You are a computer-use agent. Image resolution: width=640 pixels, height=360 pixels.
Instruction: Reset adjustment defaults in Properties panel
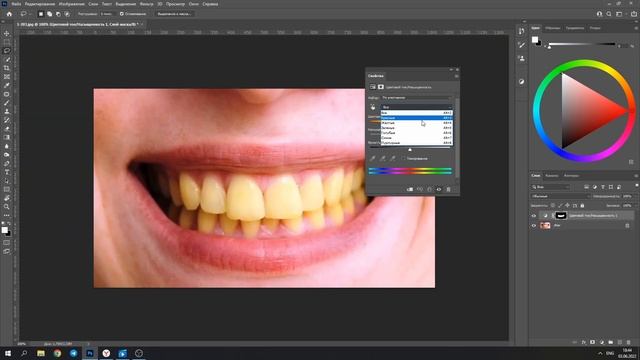coord(429,189)
